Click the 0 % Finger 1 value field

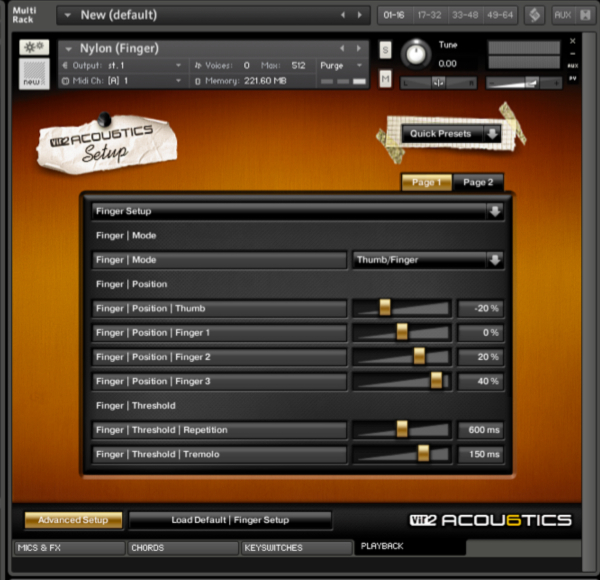tap(481, 333)
